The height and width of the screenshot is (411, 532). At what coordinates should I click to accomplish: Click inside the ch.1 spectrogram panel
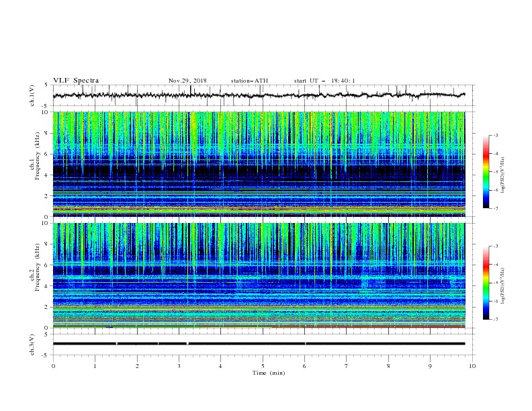coord(259,164)
